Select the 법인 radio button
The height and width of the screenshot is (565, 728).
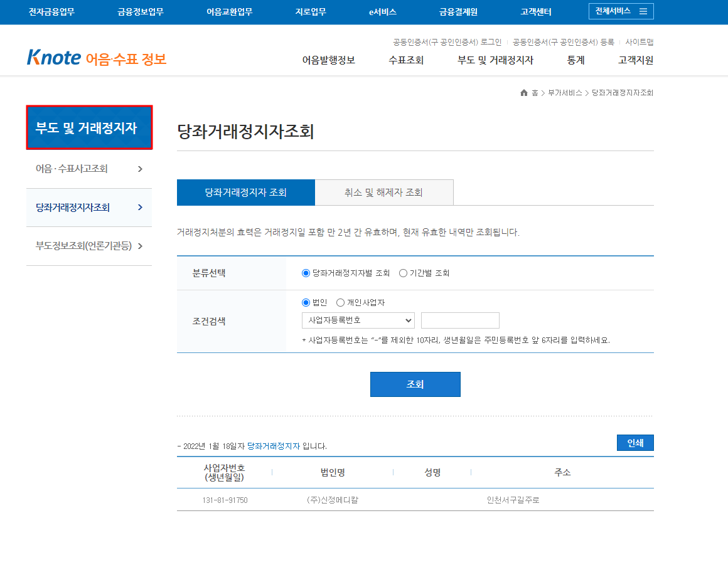tap(306, 302)
